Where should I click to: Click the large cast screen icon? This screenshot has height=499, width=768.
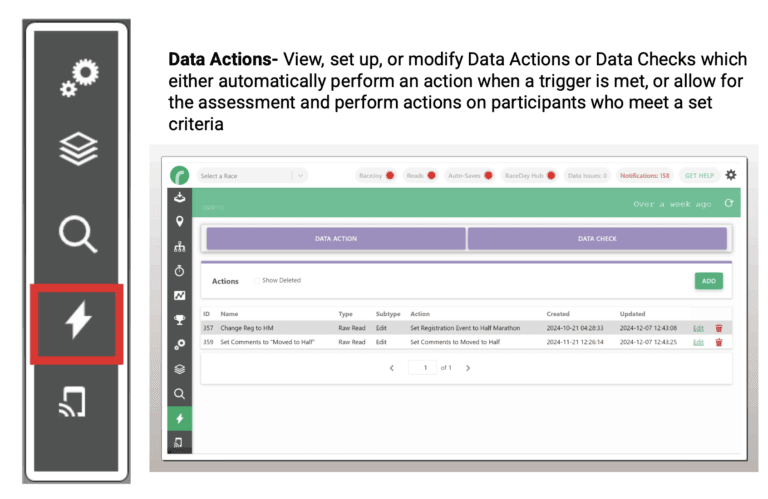[x=77, y=402]
